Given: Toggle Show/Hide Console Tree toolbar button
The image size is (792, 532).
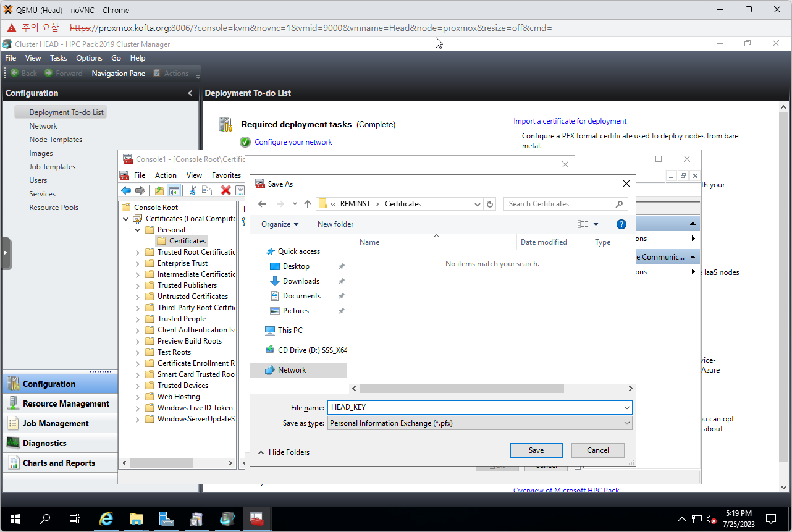Looking at the screenshot, I should click(174, 191).
